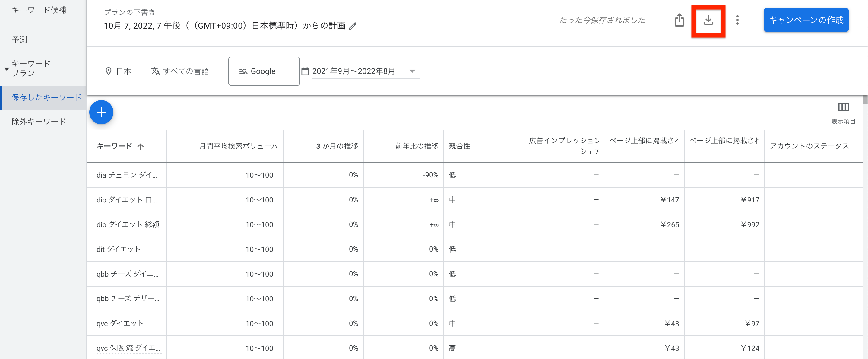Click the dit ダイエット keyword
Screen dimensions: 868x359
(x=118, y=249)
